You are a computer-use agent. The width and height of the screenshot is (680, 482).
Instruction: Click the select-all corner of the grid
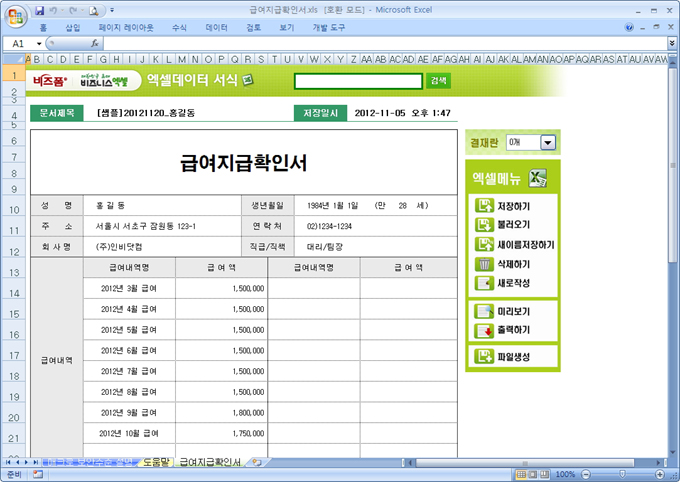(x=14, y=59)
